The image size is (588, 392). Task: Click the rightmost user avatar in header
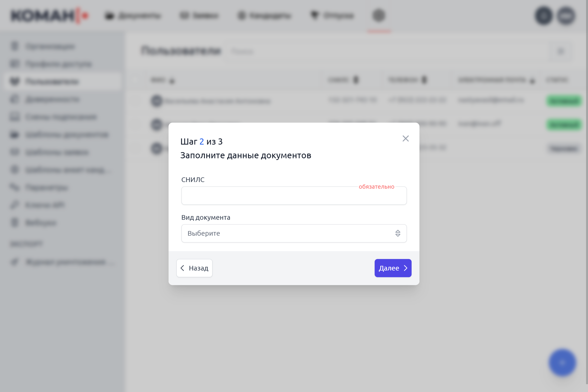tap(566, 15)
